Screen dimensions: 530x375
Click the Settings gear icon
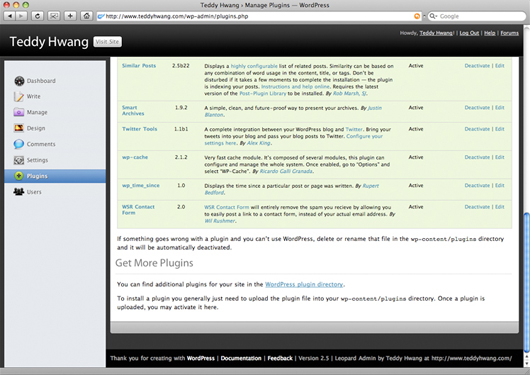tap(19, 160)
